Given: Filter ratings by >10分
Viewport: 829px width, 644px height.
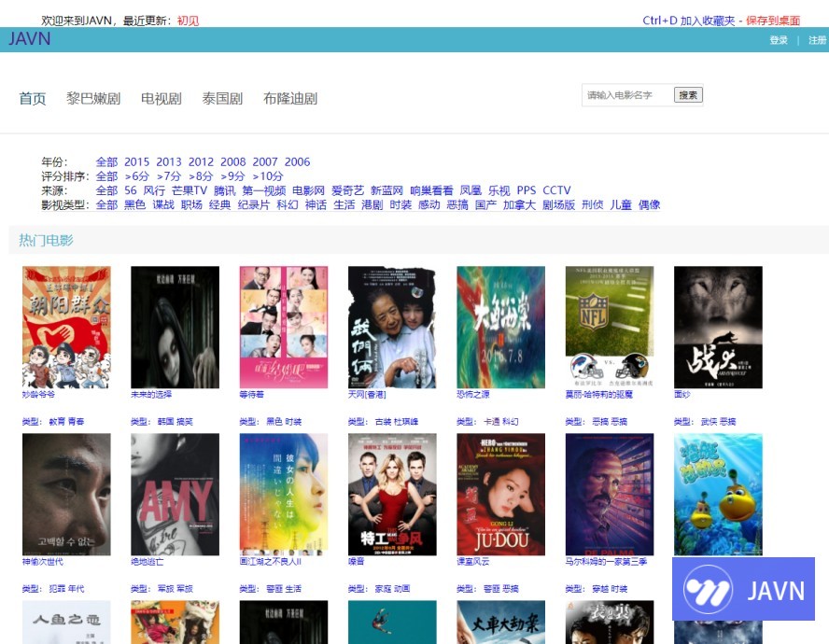Looking at the screenshot, I should (268, 176).
